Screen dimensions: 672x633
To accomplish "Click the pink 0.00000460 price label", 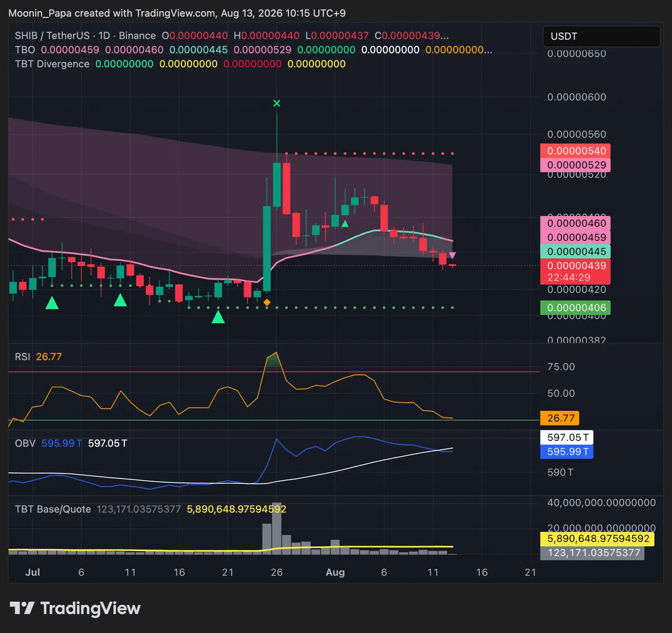I will (x=576, y=223).
